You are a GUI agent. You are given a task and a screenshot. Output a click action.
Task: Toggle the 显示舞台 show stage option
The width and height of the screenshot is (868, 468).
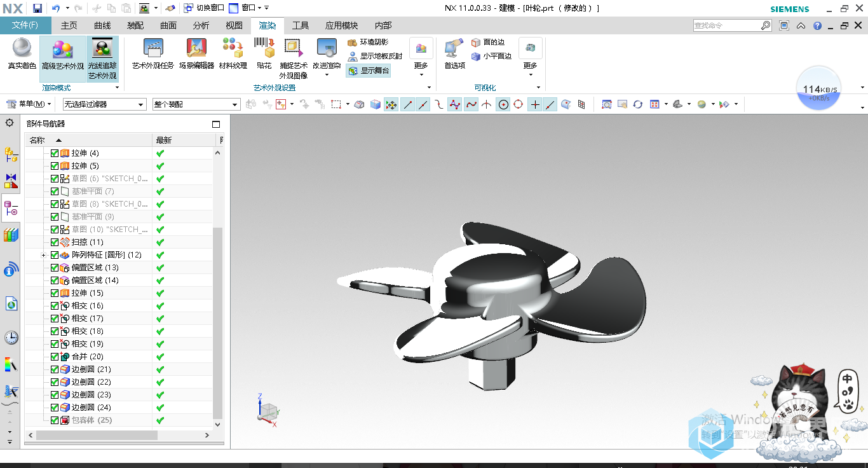369,71
